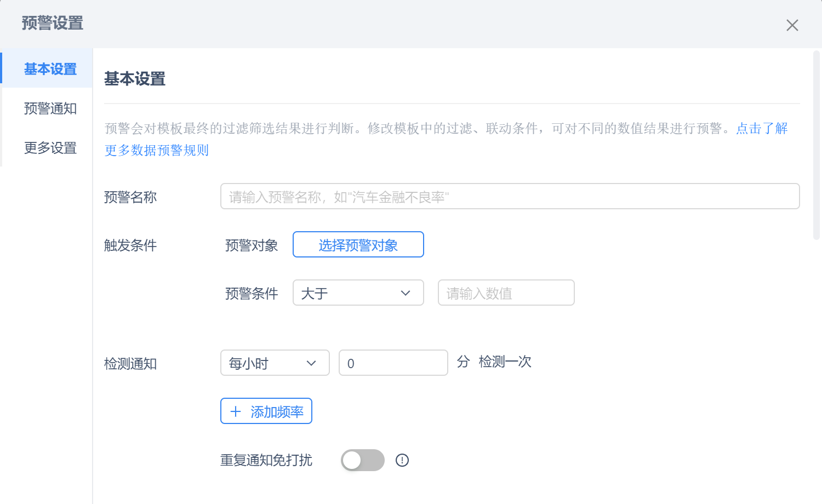Viewport: 822px width, 504px height.
Task: Close the 预警设置 dialog
Action: (x=792, y=25)
